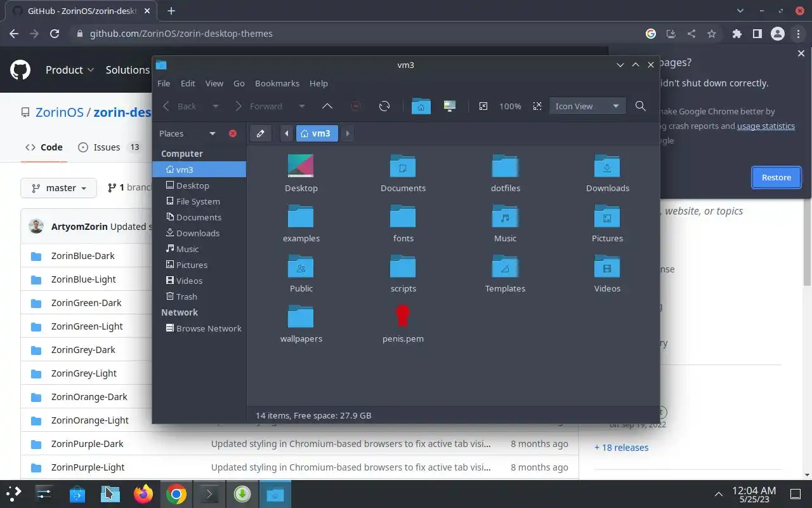Screen dimensions: 812x508
Task: Select Pictures in the Places sidebar
Action: (x=199, y=265)
